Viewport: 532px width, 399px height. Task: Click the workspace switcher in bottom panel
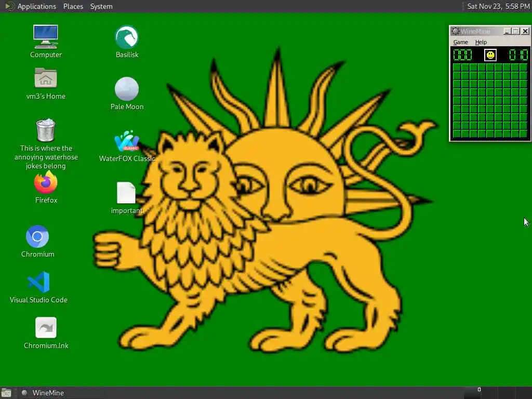pos(497,393)
